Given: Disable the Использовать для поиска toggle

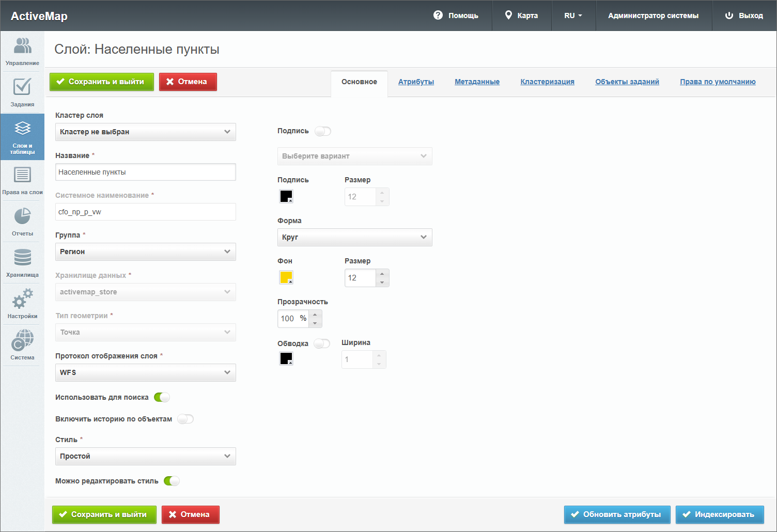Looking at the screenshot, I should pos(162,397).
